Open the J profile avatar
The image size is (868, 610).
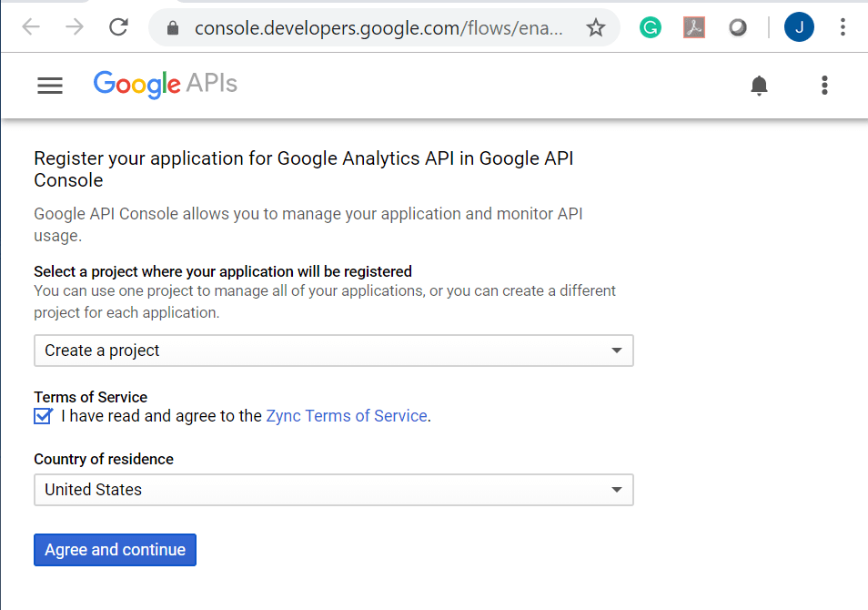coord(799,27)
